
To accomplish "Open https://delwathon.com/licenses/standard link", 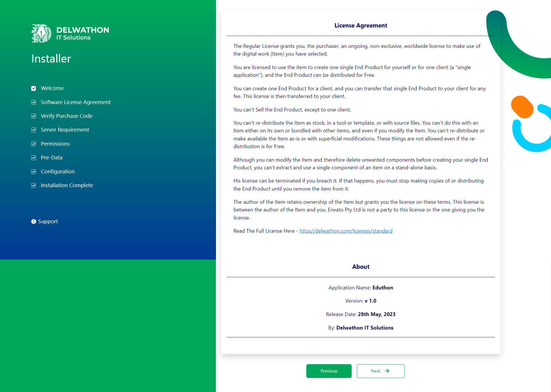I will (x=346, y=231).
